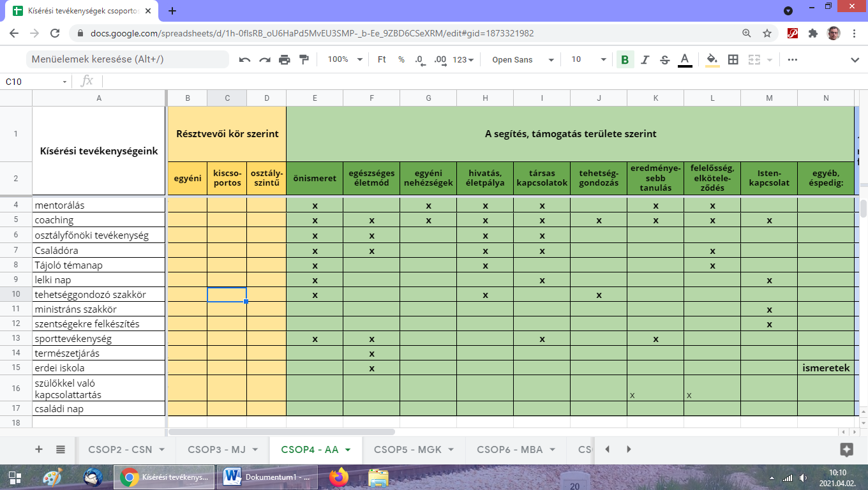Open number format 123 dropdown

point(463,59)
